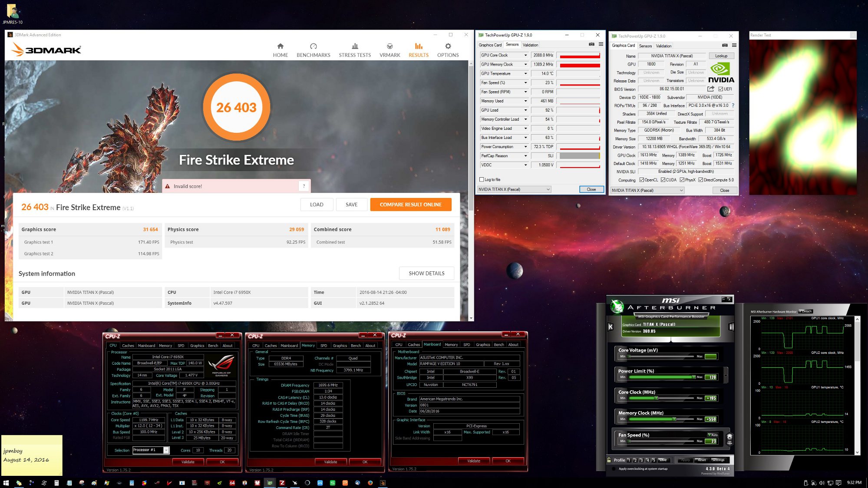Click the Kombustor K button in Afterburner

[x=611, y=326]
